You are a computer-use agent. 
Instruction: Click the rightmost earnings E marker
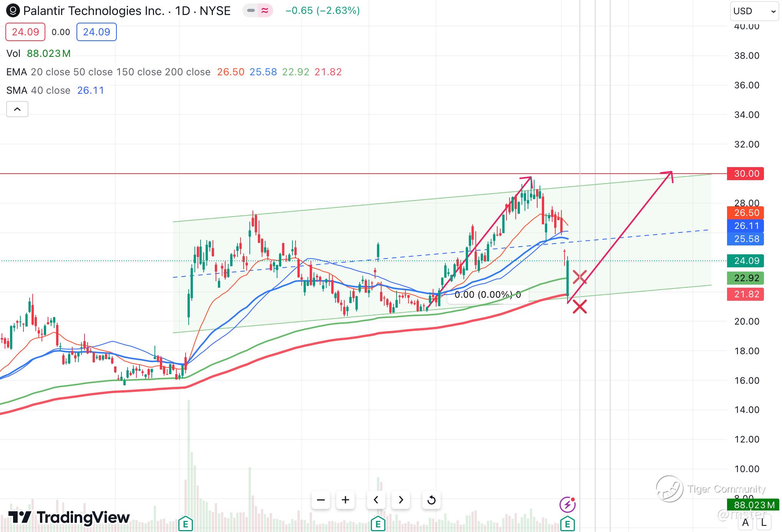pos(567,523)
